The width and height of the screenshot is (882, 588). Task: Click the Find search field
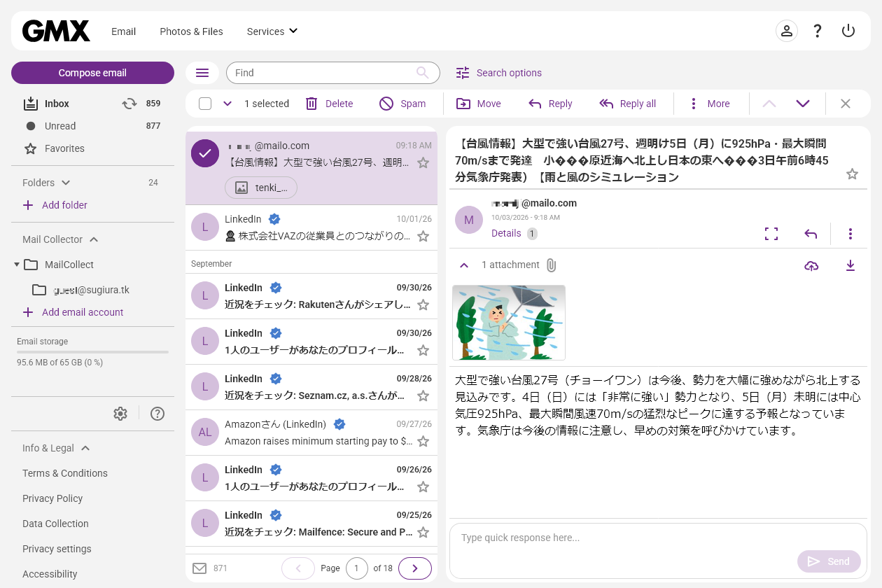332,73
